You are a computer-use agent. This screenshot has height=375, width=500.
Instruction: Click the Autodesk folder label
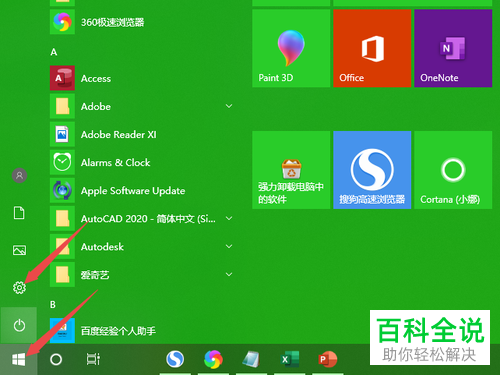tap(102, 247)
